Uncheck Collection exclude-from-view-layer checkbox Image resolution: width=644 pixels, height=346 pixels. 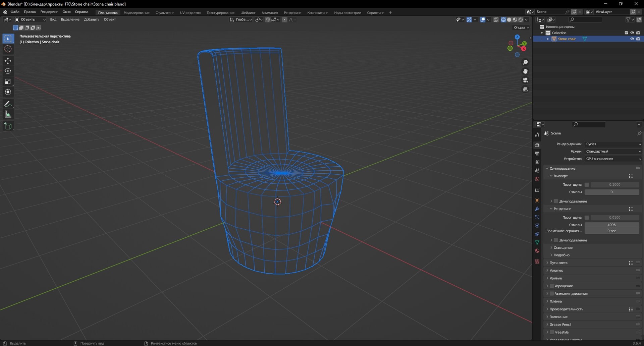click(x=626, y=33)
